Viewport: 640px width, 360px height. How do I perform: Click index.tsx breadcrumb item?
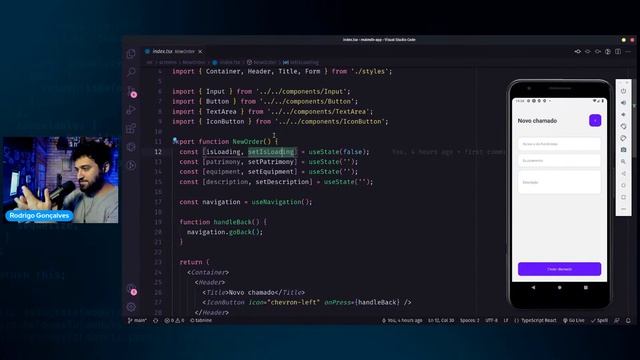click(x=227, y=62)
